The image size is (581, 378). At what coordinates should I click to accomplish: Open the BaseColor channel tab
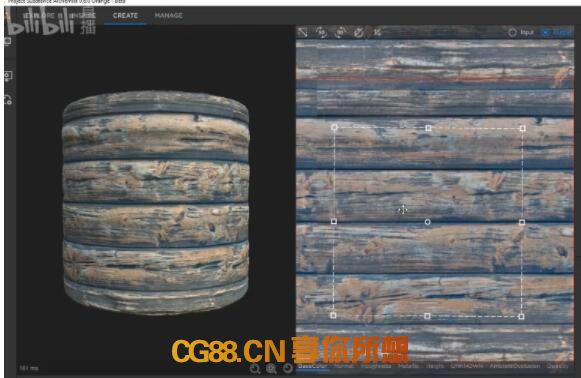point(312,366)
